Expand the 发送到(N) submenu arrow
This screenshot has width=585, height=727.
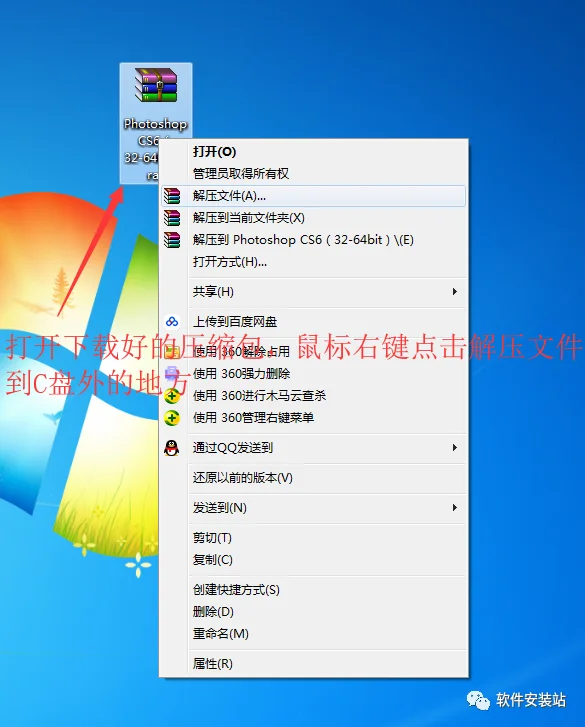pos(455,508)
